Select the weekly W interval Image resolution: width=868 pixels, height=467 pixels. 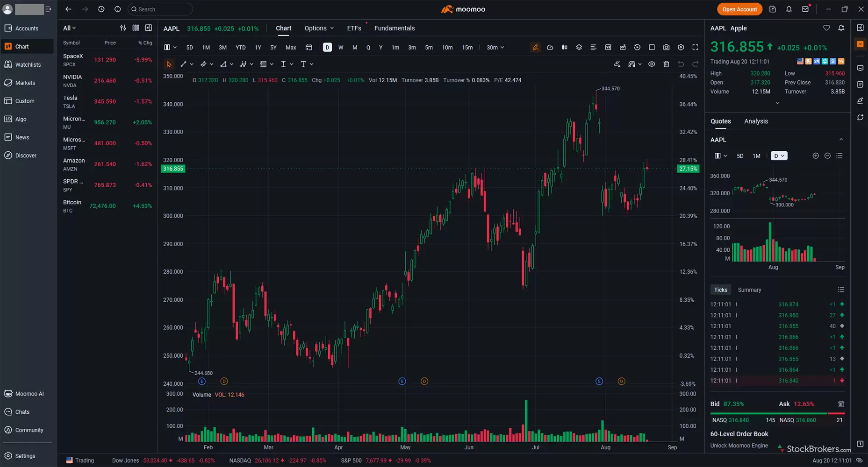pyautogui.click(x=341, y=47)
